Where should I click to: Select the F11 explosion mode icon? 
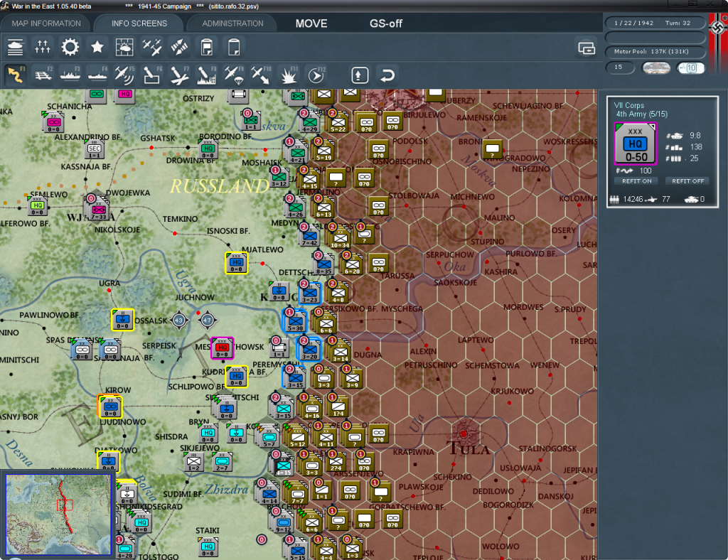tap(289, 75)
